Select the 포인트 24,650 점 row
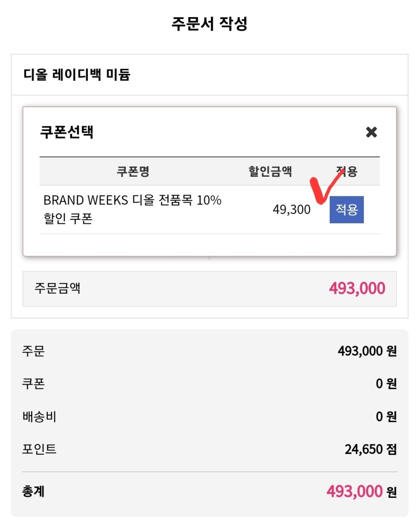This screenshot has height=532, width=419. tap(209, 449)
